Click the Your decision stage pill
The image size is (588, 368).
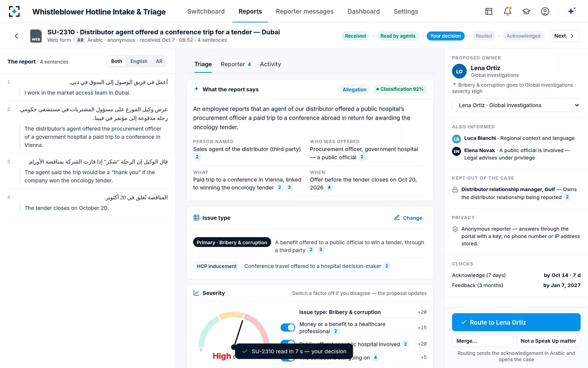(x=445, y=36)
